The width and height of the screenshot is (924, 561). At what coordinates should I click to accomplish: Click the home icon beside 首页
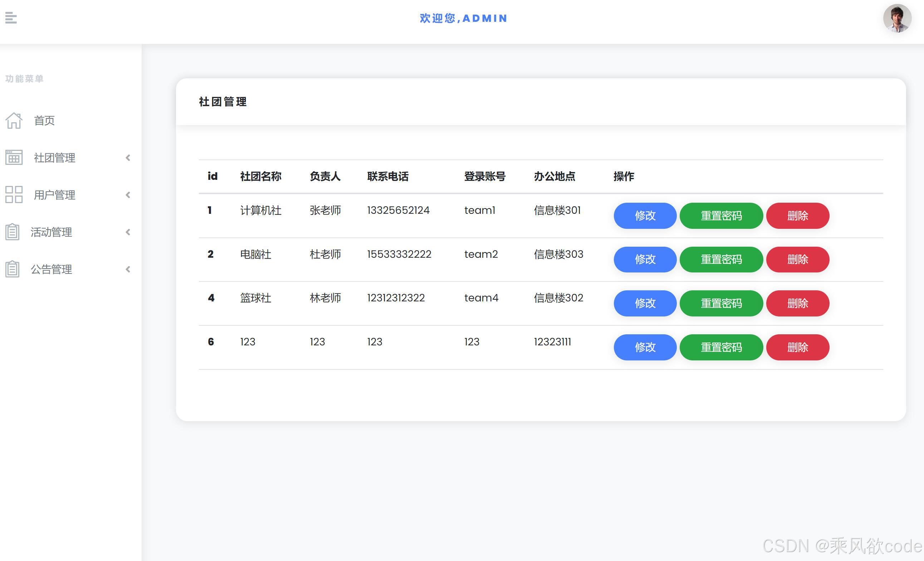(x=14, y=120)
